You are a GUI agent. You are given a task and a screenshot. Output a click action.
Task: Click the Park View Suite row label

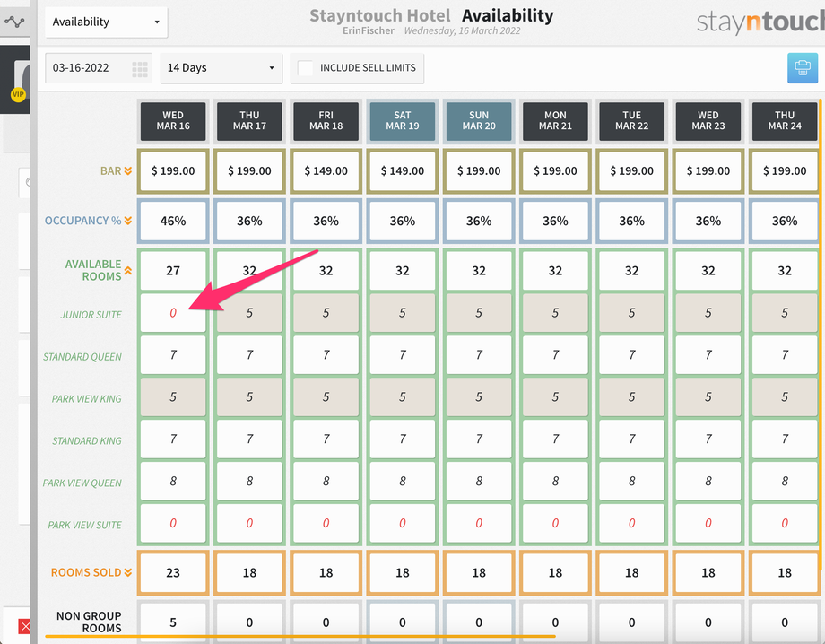[84, 525]
